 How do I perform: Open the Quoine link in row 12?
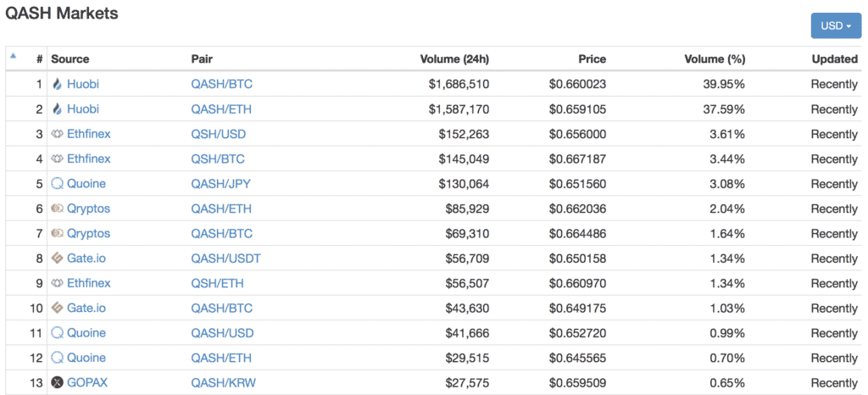pos(86,358)
